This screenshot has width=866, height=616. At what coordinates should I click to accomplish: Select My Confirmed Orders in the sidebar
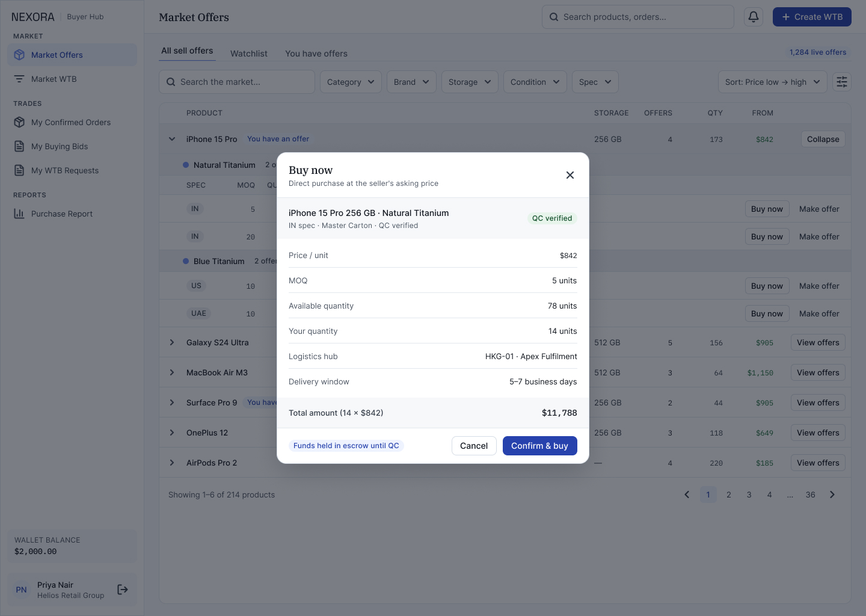72,122
